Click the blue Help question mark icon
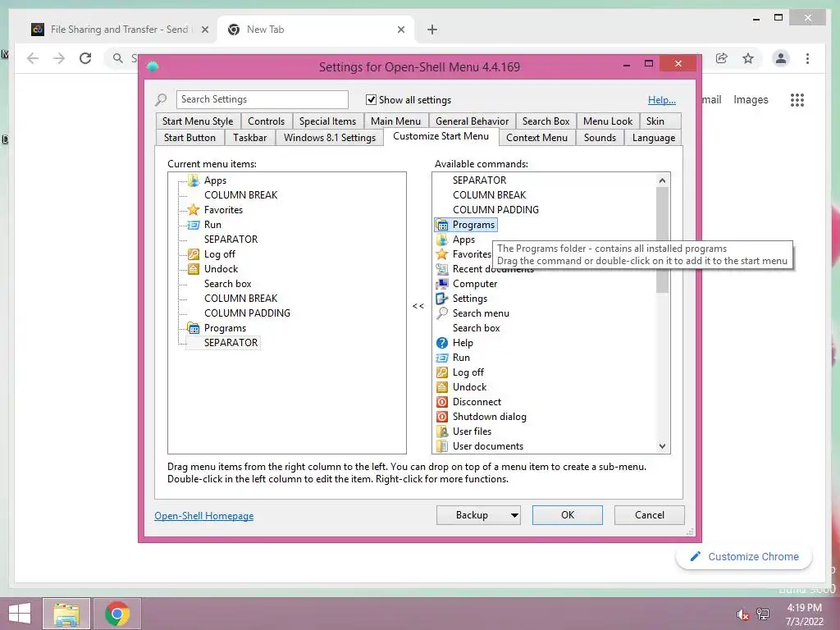The height and width of the screenshot is (630, 840). point(442,343)
